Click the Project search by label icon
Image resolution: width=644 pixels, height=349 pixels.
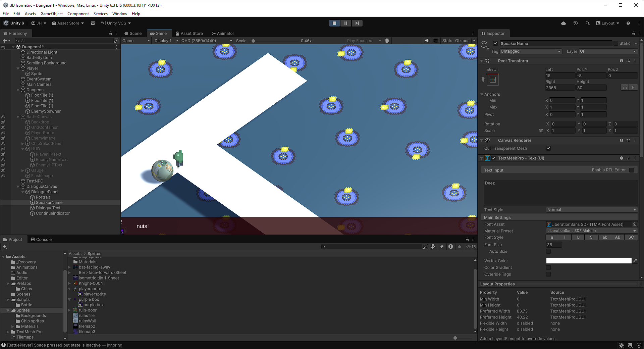(x=442, y=247)
